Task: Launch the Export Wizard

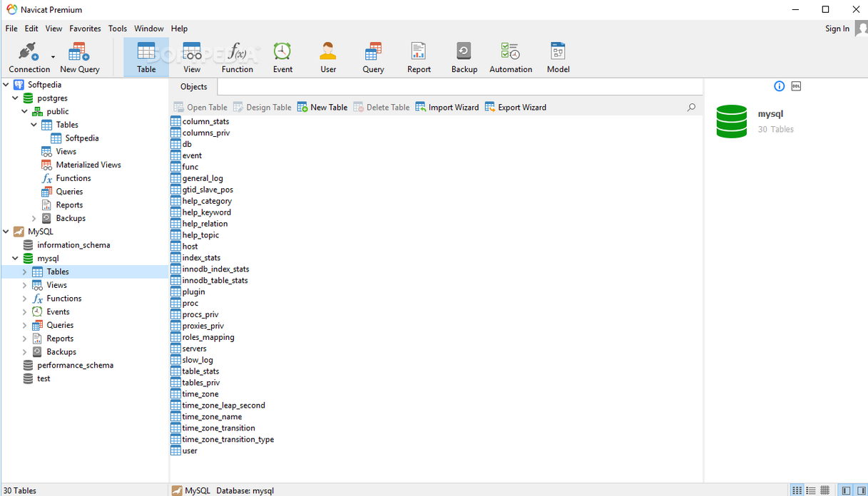Action: (516, 107)
